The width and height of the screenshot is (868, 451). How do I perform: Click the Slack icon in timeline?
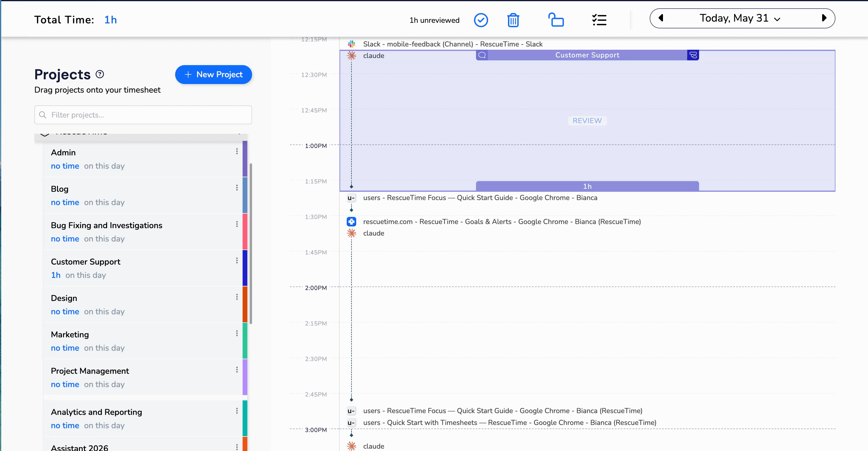click(351, 44)
